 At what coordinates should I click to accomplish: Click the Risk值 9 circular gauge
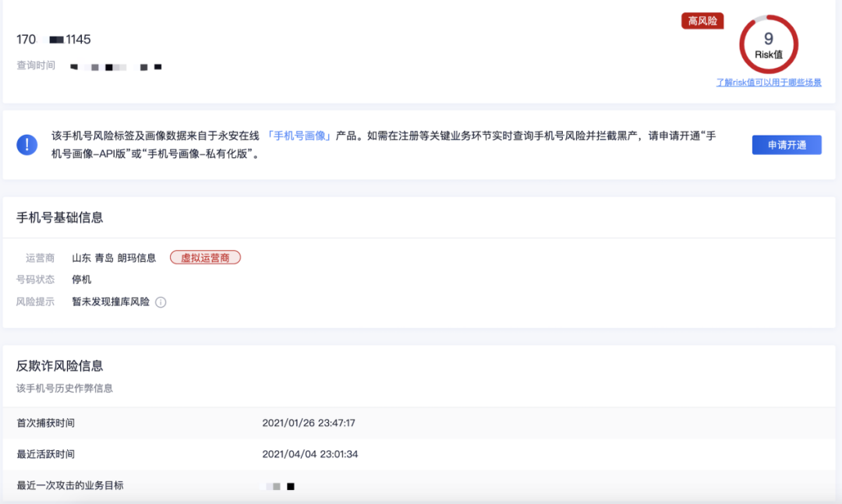click(x=769, y=44)
